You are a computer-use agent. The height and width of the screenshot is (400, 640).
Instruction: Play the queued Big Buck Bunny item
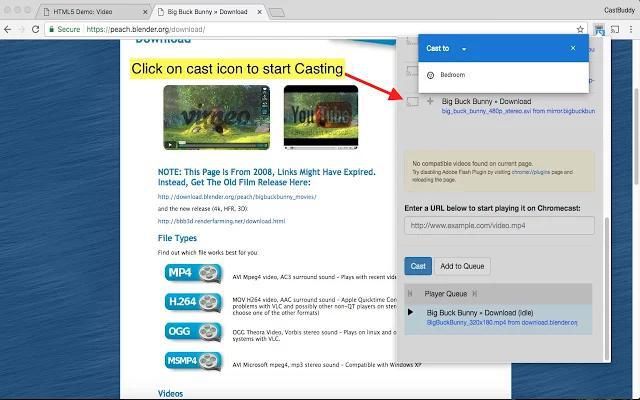tap(411, 312)
